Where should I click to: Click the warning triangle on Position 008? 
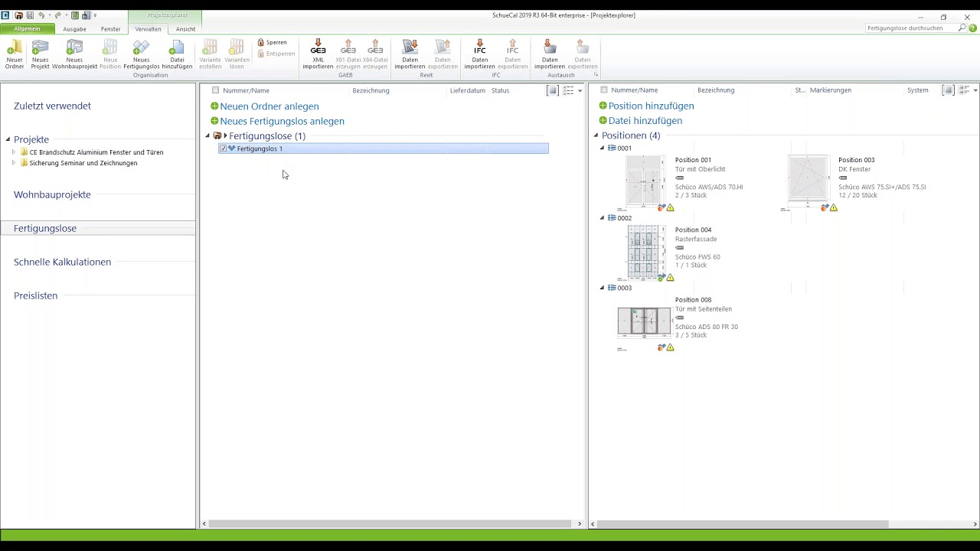click(671, 347)
